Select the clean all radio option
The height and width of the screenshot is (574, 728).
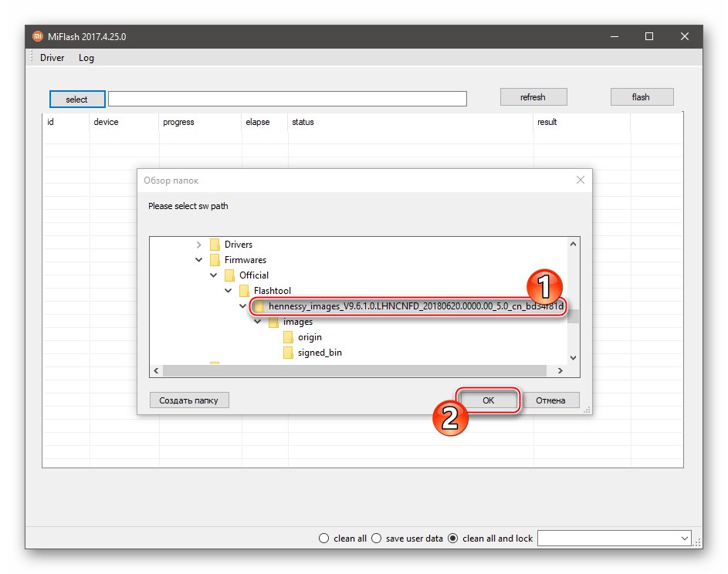coord(323,539)
